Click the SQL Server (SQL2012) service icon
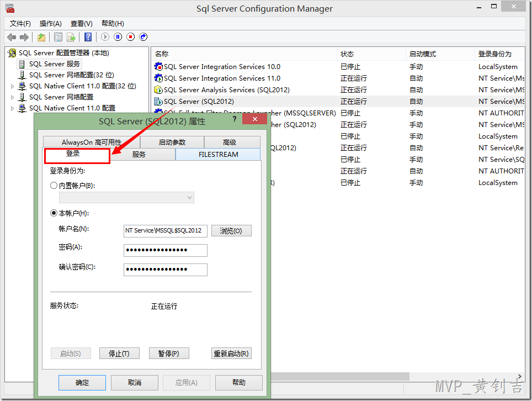 [x=158, y=101]
